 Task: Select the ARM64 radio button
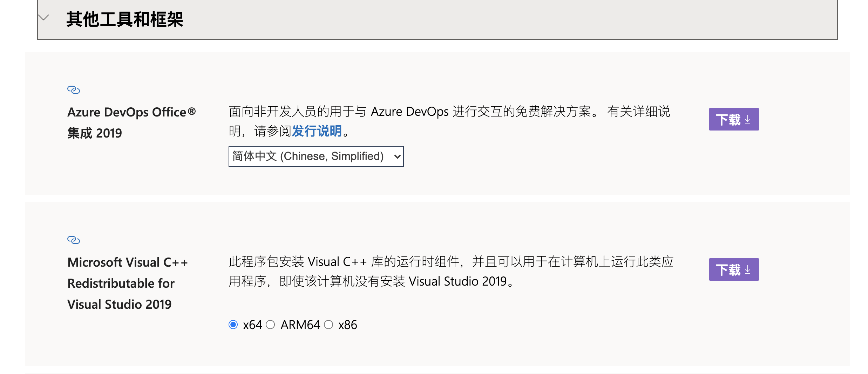click(x=270, y=325)
